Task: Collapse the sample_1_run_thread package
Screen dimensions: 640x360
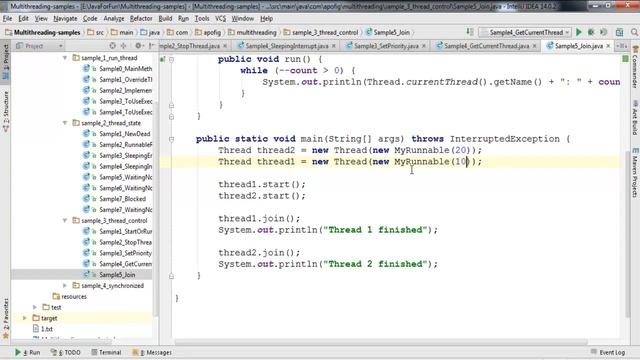Action: click(65, 58)
